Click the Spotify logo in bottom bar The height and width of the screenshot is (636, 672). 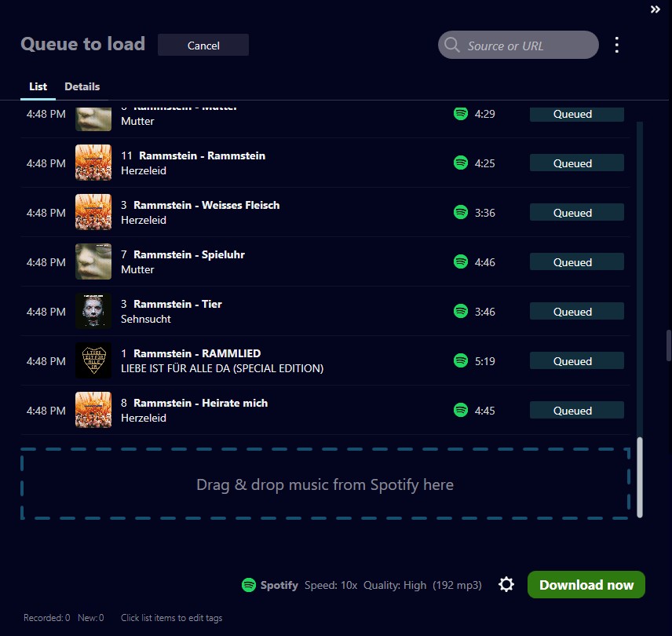[249, 585]
